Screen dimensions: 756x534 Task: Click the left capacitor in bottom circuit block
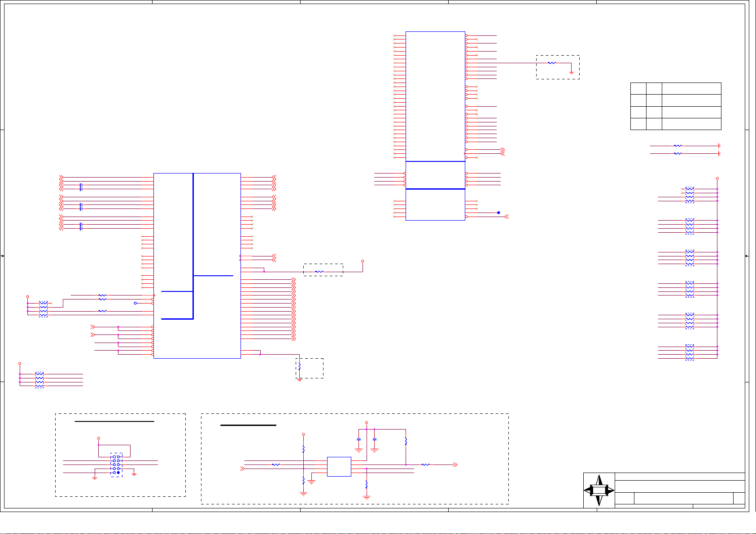358,440
